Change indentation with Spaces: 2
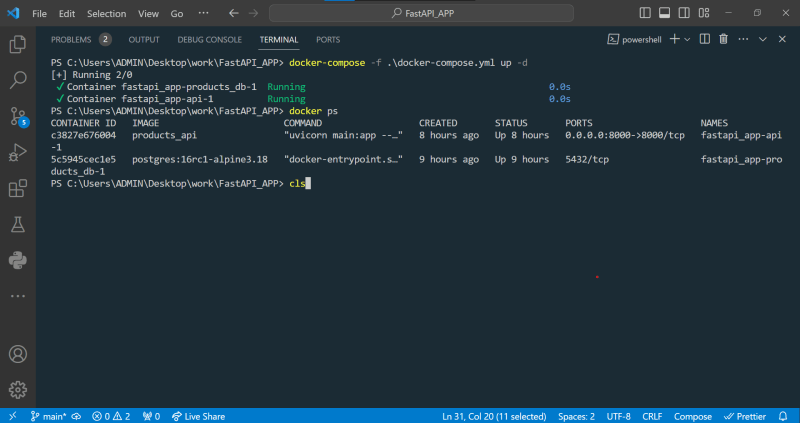 (x=576, y=416)
